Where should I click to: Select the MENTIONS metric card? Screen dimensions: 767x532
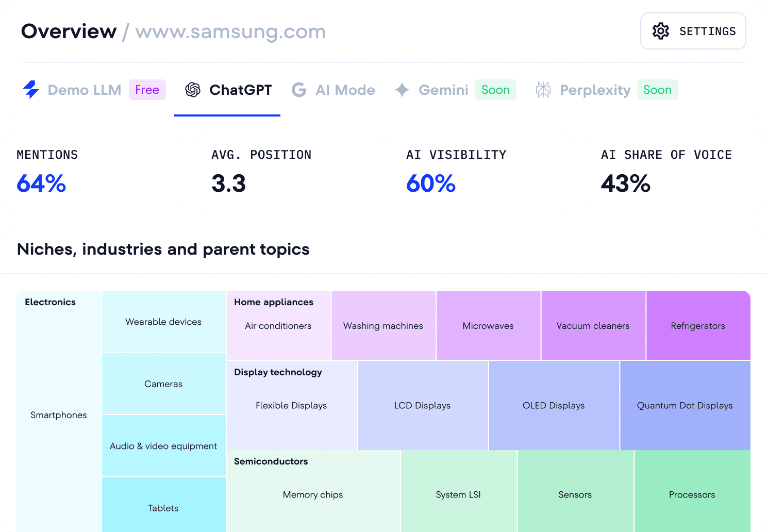pyautogui.click(x=92, y=170)
